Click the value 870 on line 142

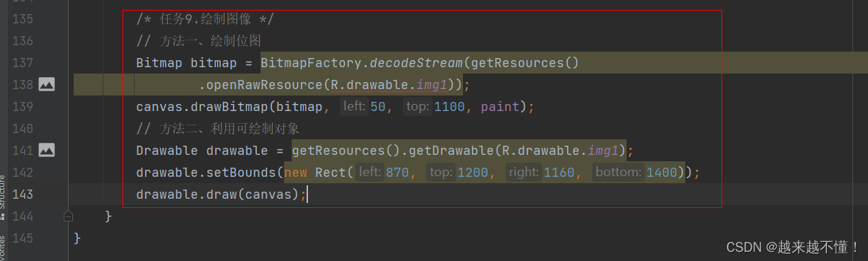click(397, 173)
